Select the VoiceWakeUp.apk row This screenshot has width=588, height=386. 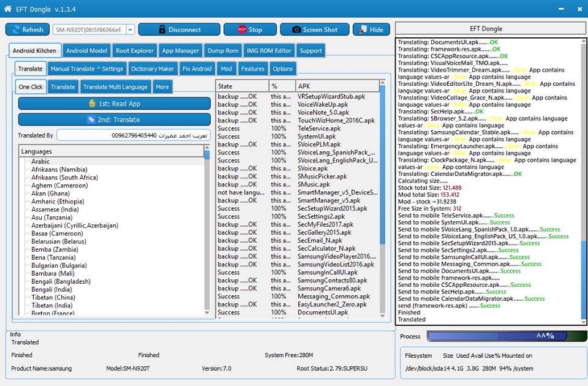click(x=298, y=105)
